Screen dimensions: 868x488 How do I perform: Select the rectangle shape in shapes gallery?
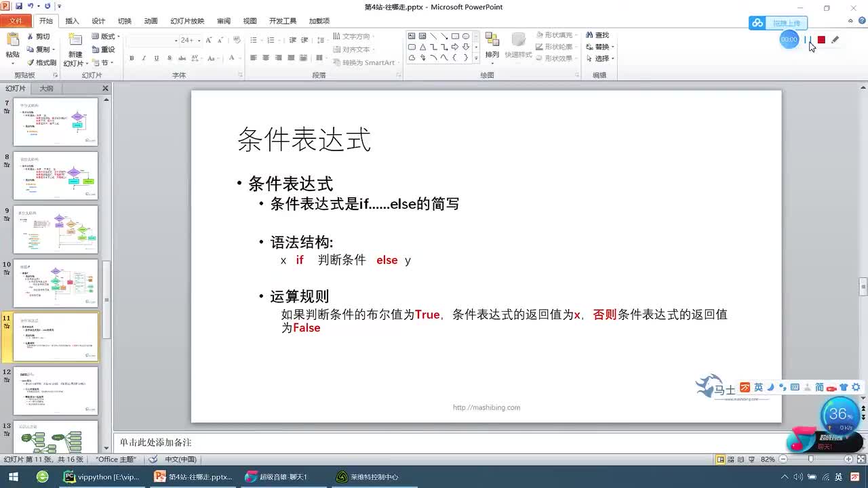coord(455,36)
